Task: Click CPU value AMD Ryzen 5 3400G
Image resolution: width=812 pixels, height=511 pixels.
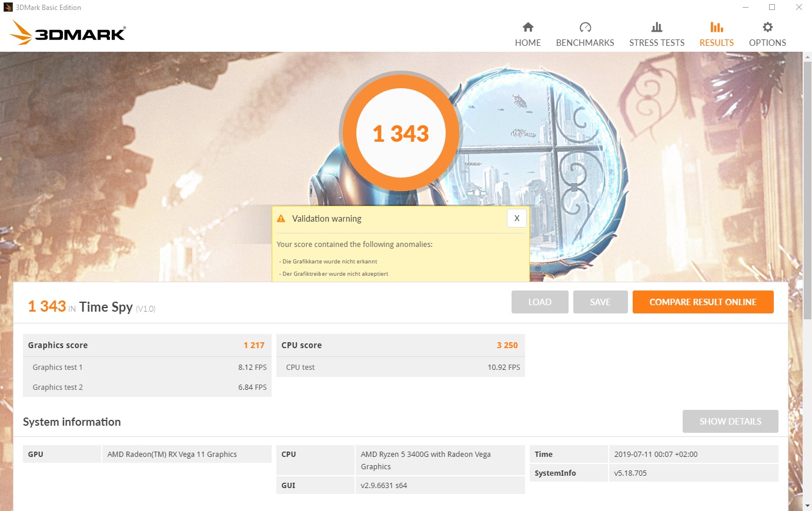Action: (x=426, y=460)
